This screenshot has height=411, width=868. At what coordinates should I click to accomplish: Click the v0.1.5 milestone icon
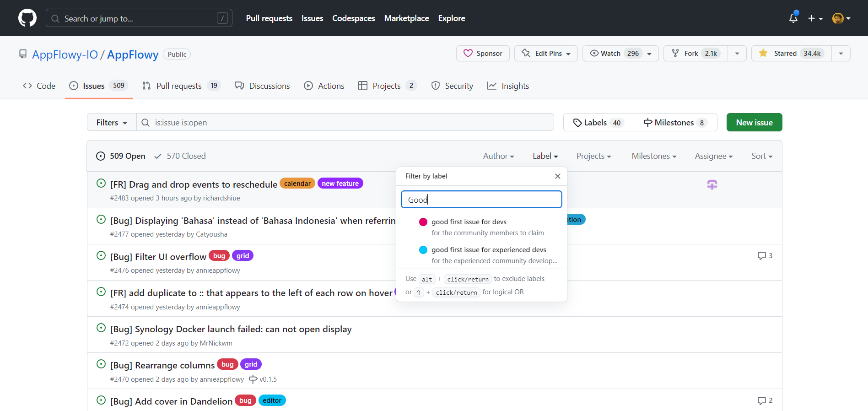[253, 379]
